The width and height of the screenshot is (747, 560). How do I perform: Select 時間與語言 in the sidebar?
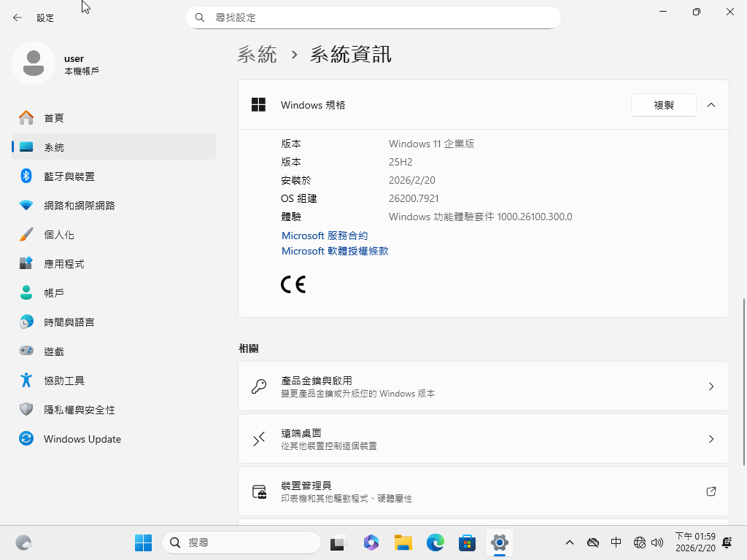pos(69,322)
